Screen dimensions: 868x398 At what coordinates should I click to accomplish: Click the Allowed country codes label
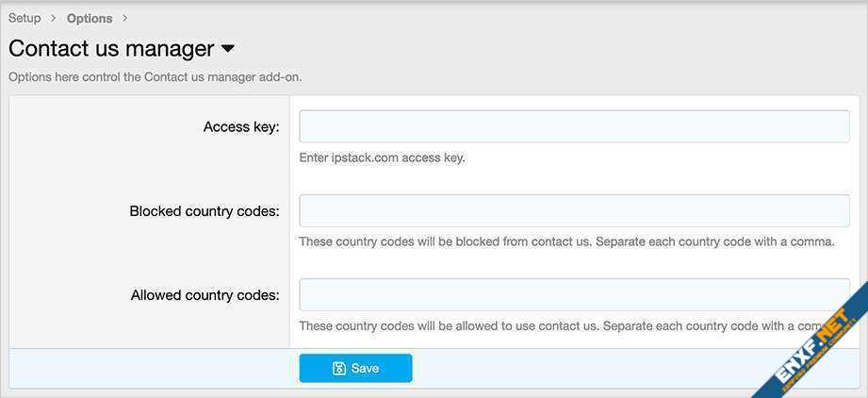pyautogui.click(x=205, y=295)
